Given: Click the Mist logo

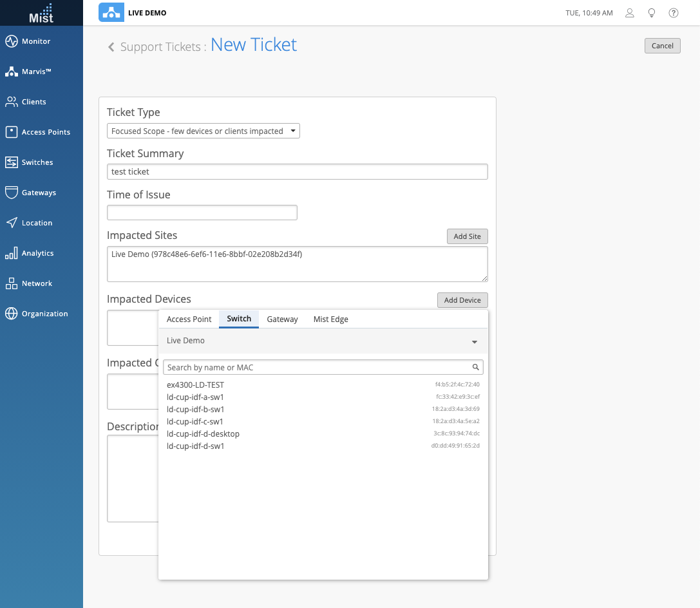Looking at the screenshot, I should [x=41, y=13].
